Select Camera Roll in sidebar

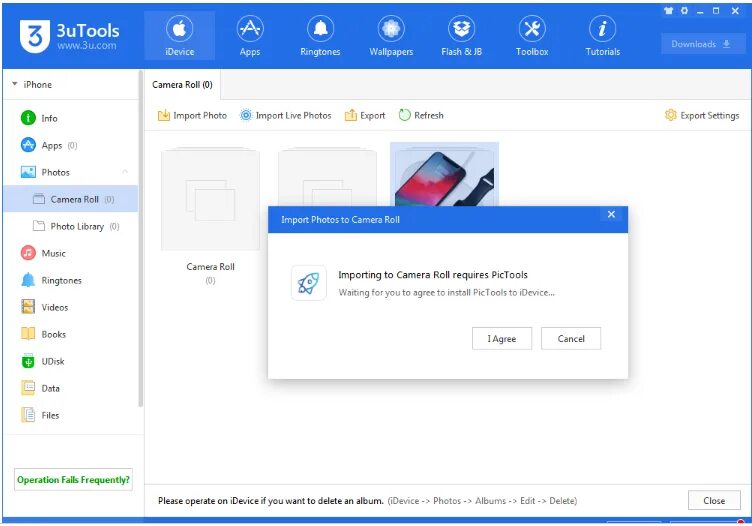(70, 199)
